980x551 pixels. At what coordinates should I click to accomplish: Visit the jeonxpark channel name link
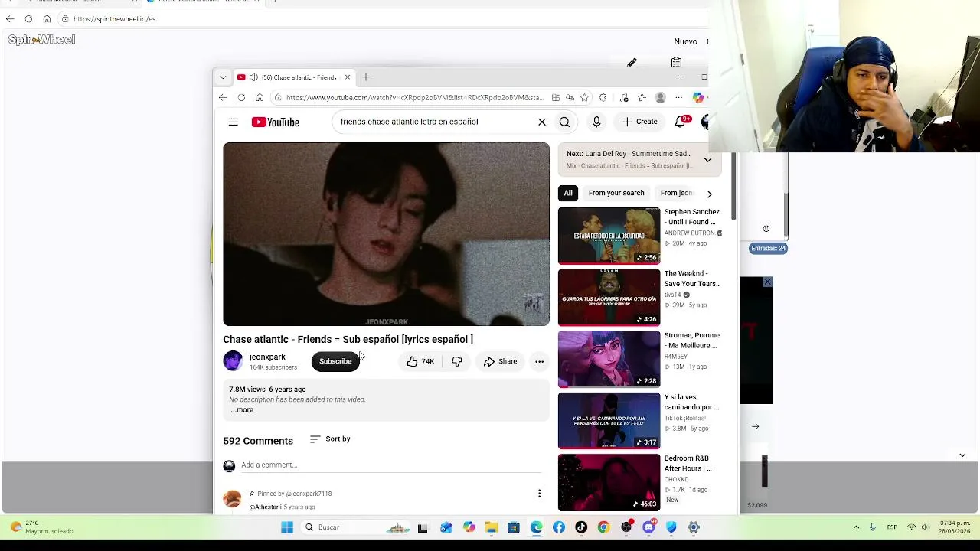tap(267, 357)
